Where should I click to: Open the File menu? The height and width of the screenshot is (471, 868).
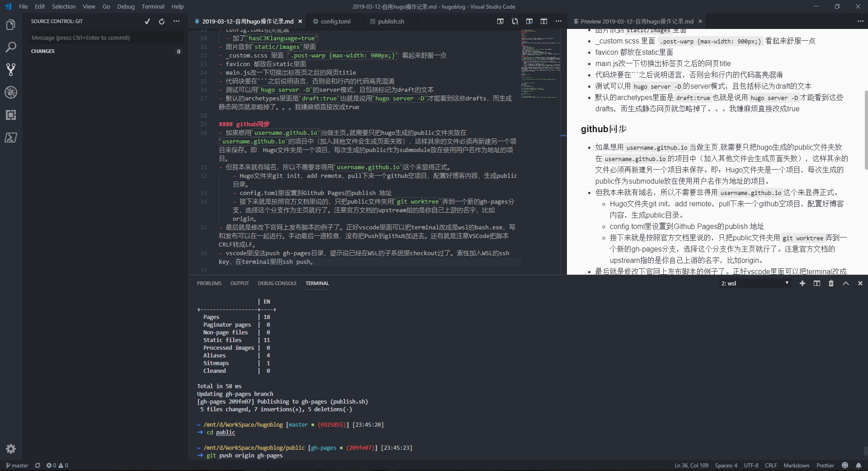pos(24,6)
